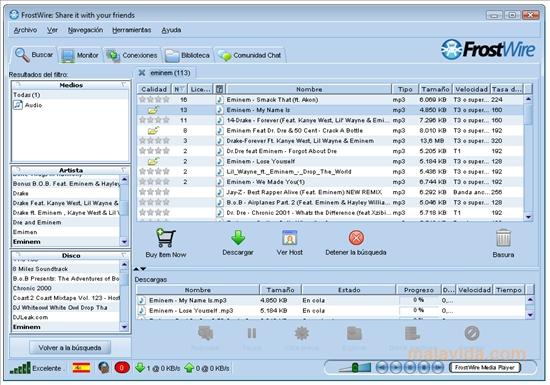Click the green down arrow beside 1 @ 0 KB/s

[x=140, y=368]
